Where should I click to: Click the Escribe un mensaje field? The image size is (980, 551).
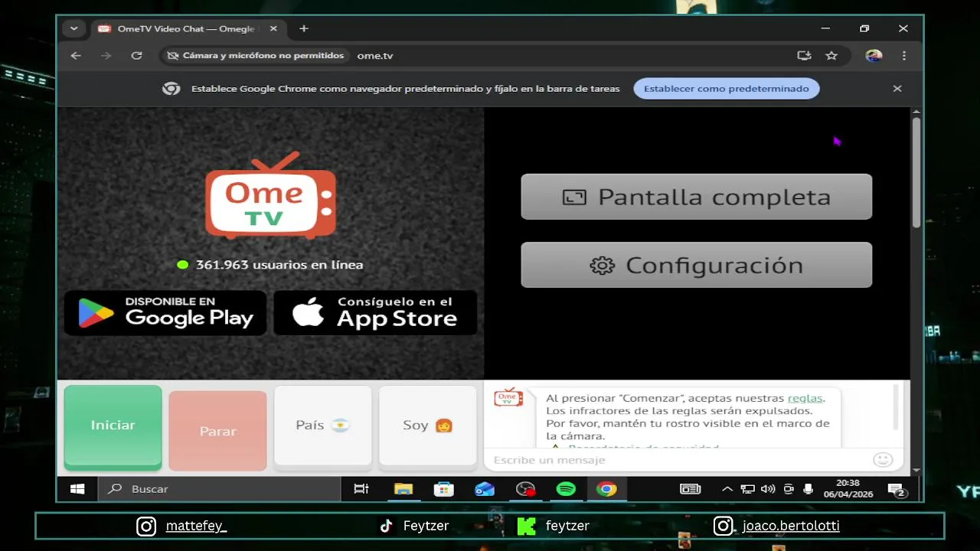point(678,460)
